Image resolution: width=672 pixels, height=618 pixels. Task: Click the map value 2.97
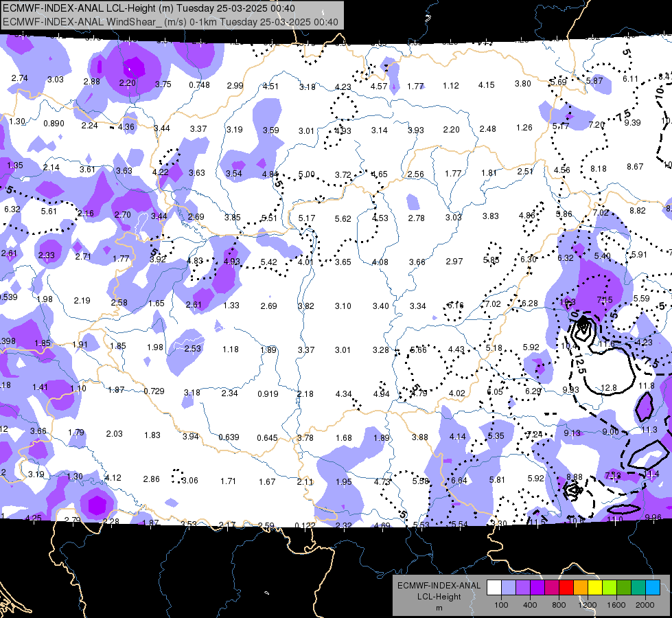[454, 261]
